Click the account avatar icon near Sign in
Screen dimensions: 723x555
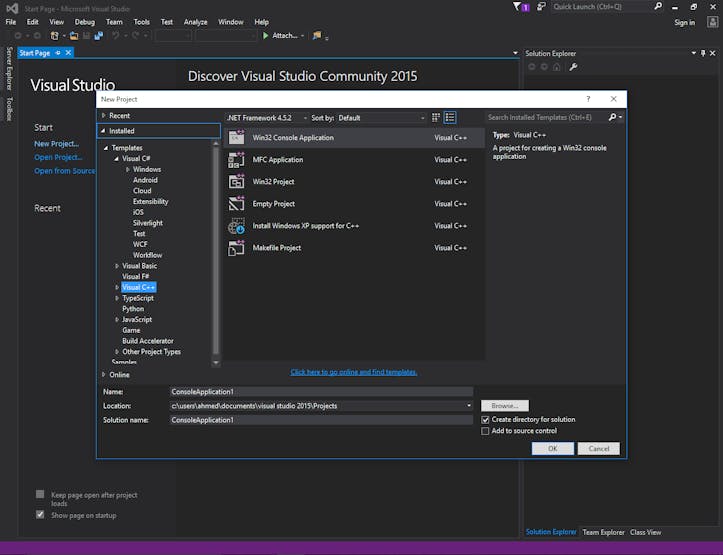point(712,22)
